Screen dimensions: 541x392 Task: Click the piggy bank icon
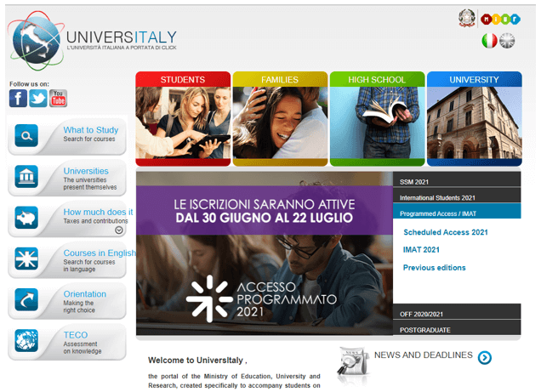26,218
